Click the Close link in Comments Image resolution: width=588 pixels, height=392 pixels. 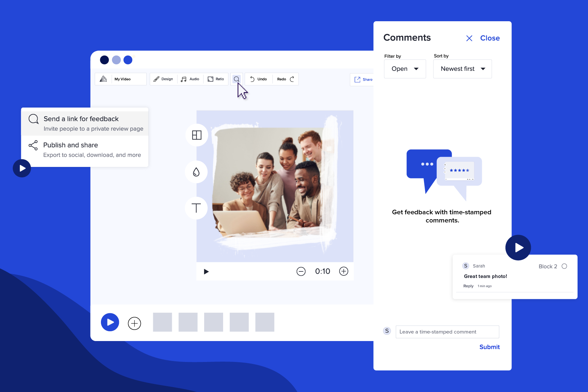(x=490, y=38)
